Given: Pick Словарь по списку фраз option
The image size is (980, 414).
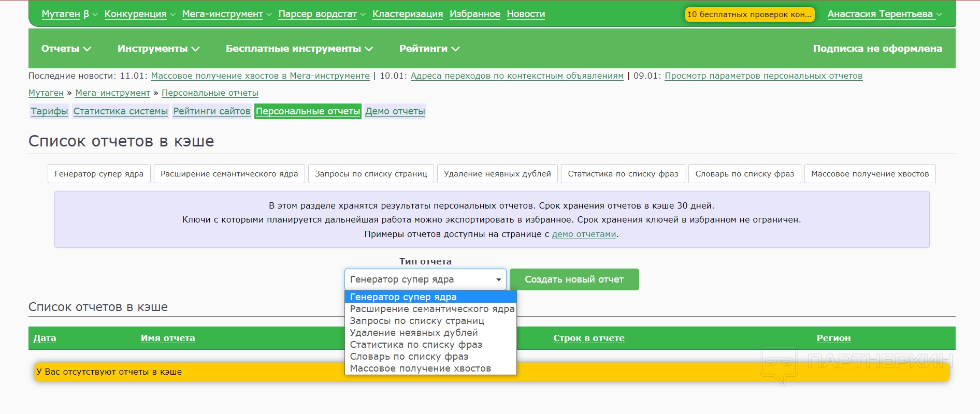Looking at the screenshot, I should pyautogui.click(x=409, y=357).
